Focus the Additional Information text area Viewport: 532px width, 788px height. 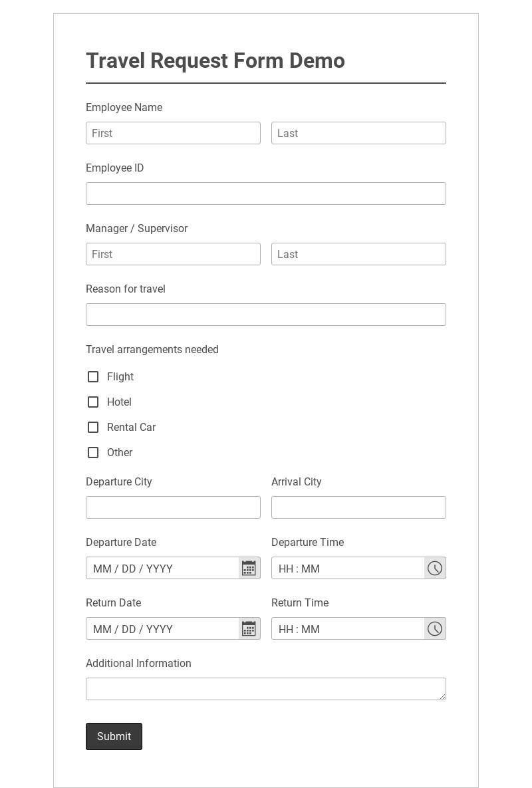click(x=266, y=689)
